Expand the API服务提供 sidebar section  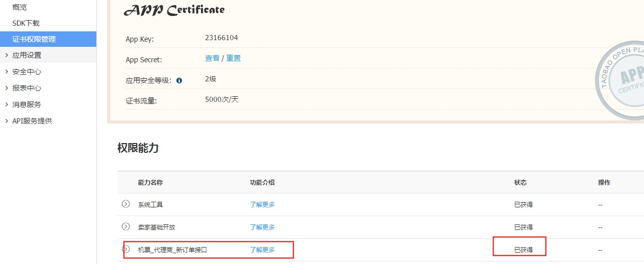click(x=32, y=121)
